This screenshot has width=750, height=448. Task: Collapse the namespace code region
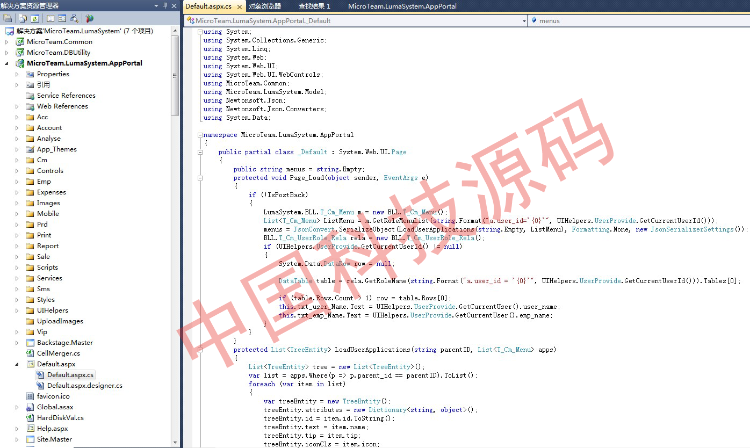[x=200, y=135]
